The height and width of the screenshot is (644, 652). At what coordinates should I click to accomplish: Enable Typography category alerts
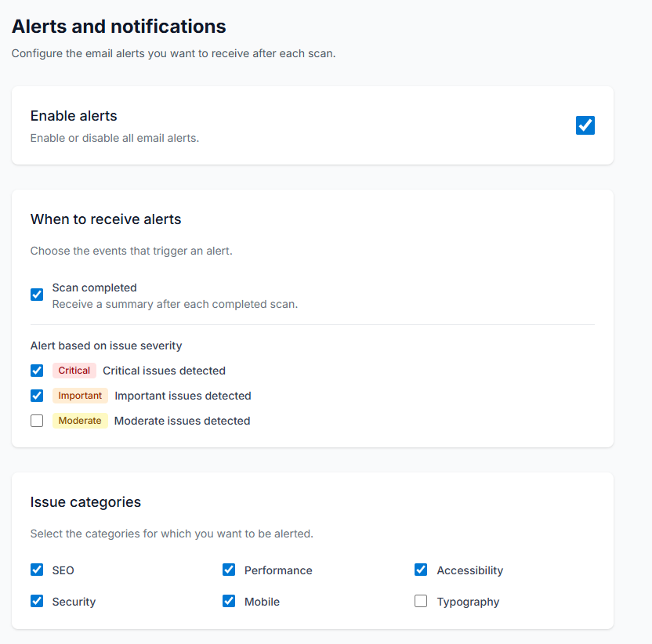coord(421,602)
